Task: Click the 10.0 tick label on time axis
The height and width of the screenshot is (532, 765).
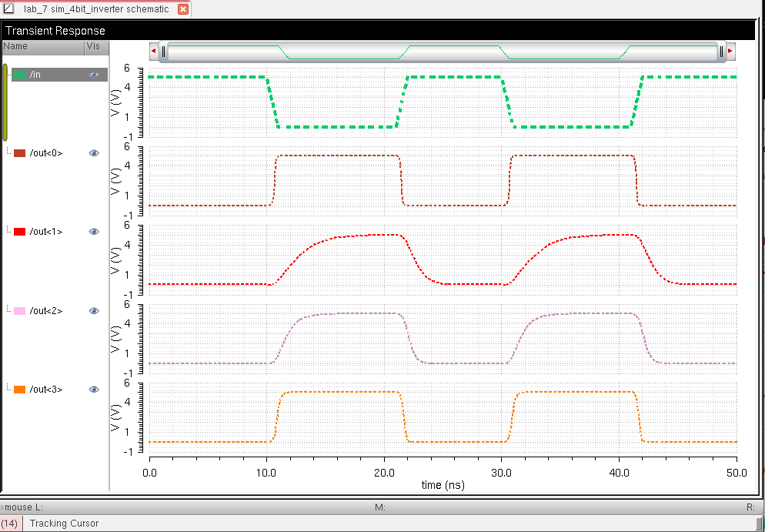Action: [266, 473]
